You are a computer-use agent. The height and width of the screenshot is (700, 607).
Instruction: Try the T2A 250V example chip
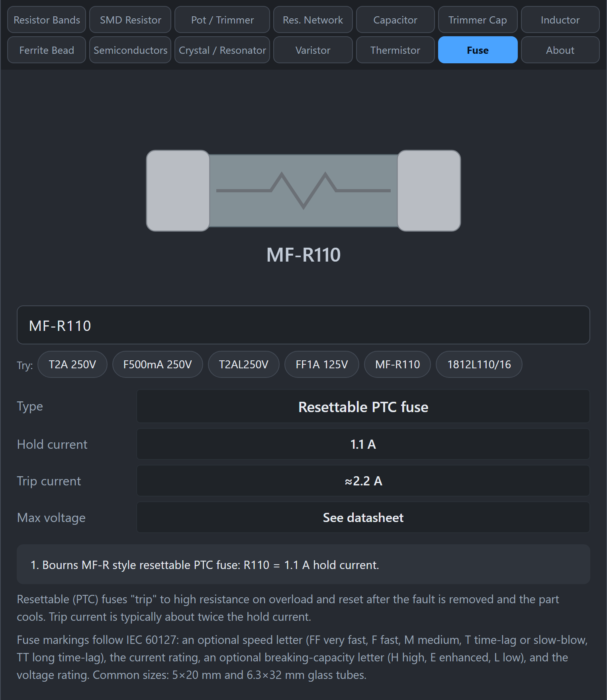point(72,364)
